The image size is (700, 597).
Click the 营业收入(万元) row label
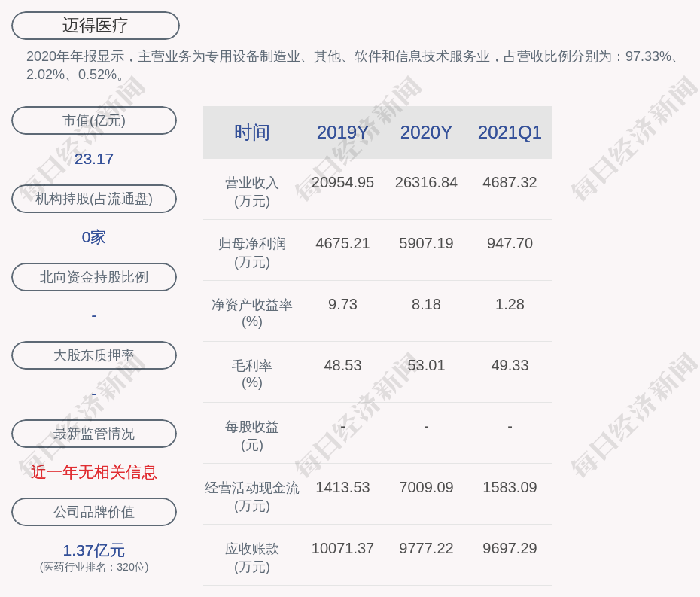coord(251,191)
